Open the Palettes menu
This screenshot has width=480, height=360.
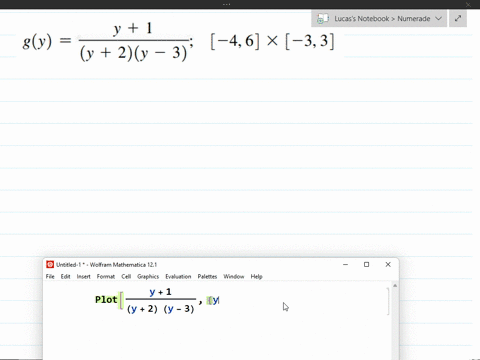tap(207, 276)
